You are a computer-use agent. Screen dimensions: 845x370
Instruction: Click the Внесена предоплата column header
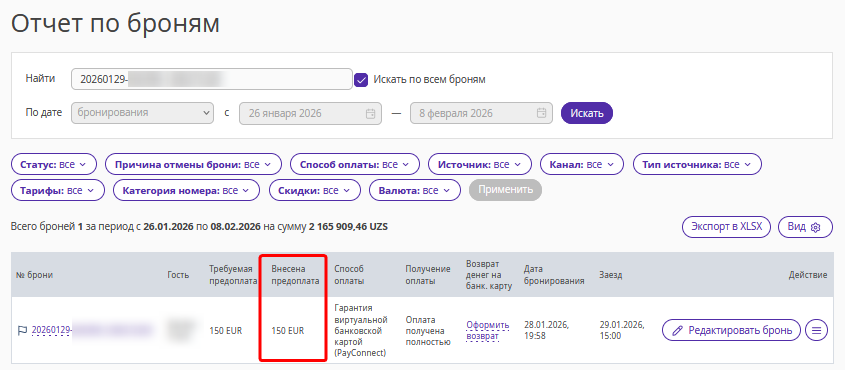295,275
